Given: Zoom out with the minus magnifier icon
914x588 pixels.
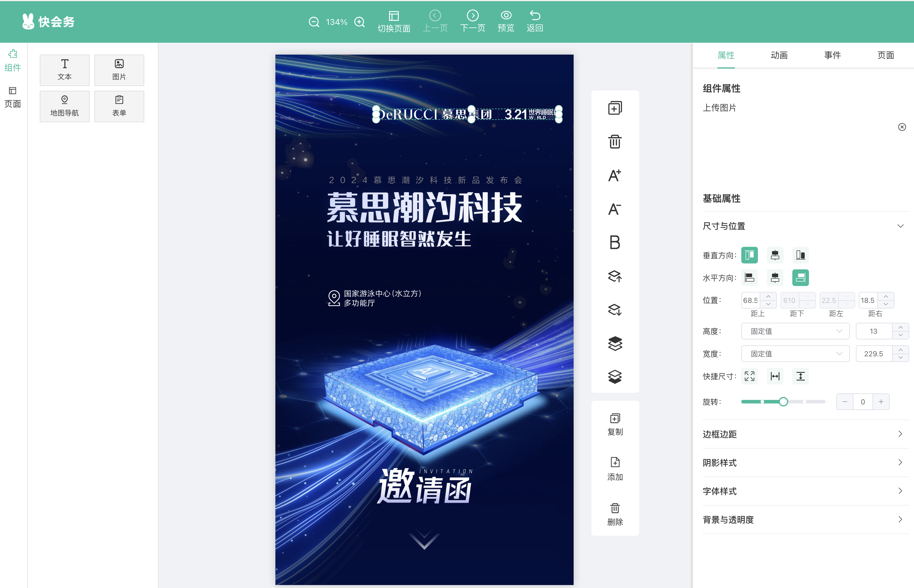Looking at the screenshot, I should click(314, 22).
